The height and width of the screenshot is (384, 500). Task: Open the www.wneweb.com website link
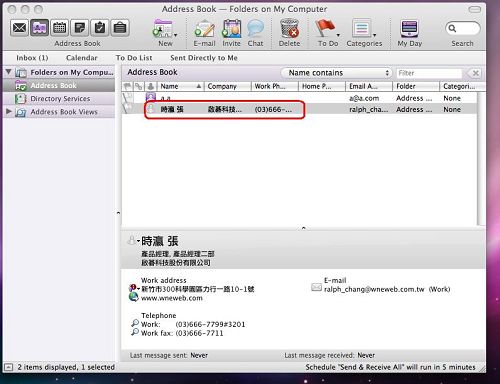(x=172, y=298)
